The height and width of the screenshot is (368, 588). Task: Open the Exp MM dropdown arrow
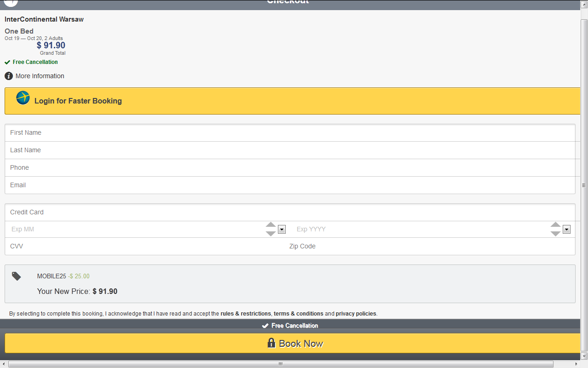282,230
